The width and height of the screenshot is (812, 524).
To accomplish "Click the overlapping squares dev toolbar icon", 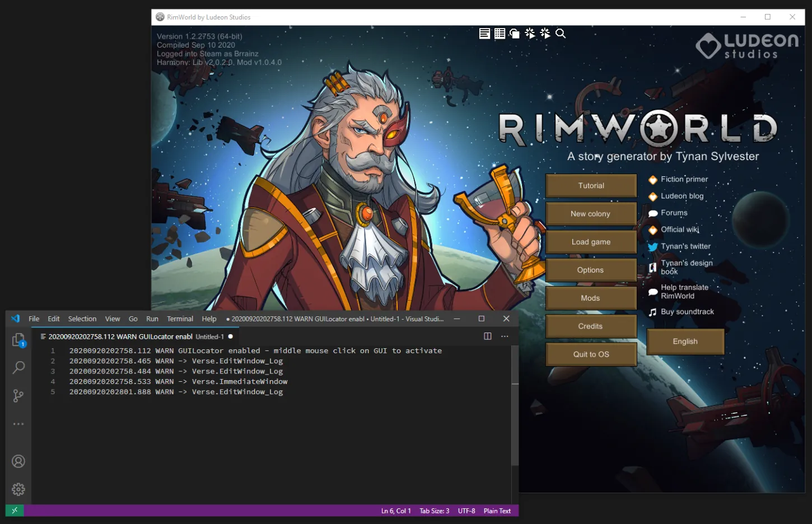I will (x=515, y=34).
